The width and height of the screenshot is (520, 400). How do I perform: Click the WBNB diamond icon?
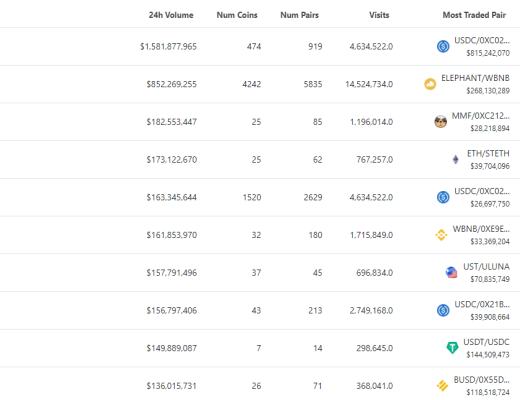pyautogui.click(x=441, y=235)
